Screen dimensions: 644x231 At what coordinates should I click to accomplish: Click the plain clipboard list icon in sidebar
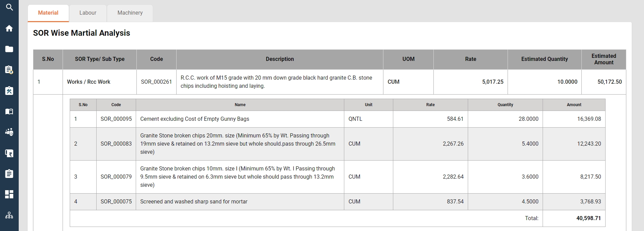pos(9,174)
